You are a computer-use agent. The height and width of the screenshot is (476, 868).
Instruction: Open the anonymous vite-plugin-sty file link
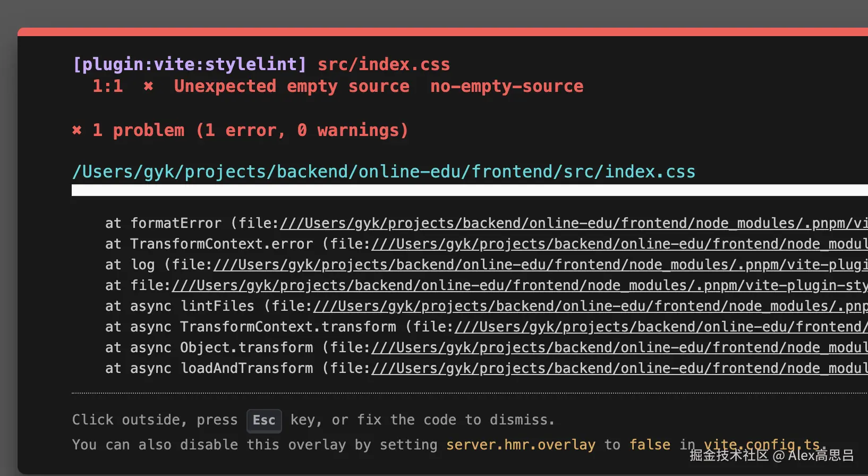(520, 285)
